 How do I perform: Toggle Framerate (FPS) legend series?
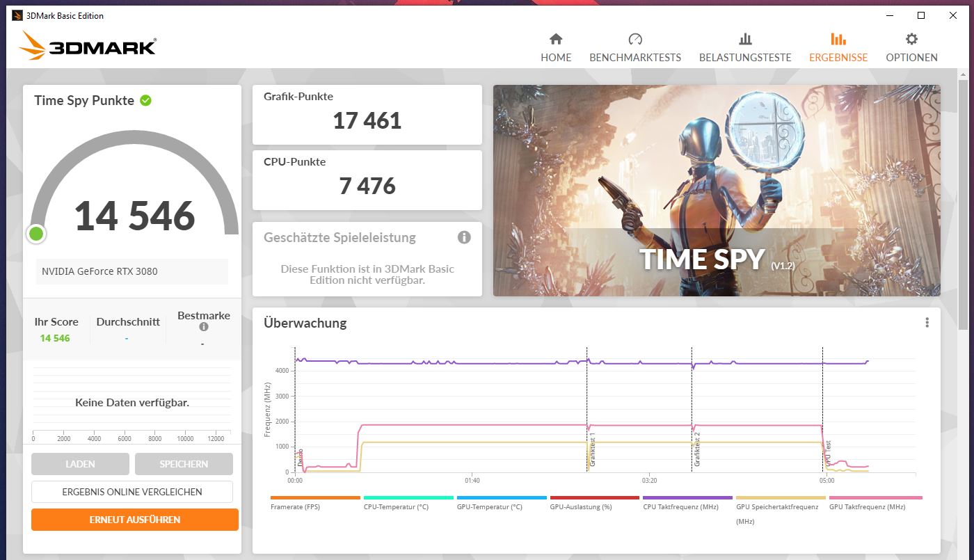point(315,504)
